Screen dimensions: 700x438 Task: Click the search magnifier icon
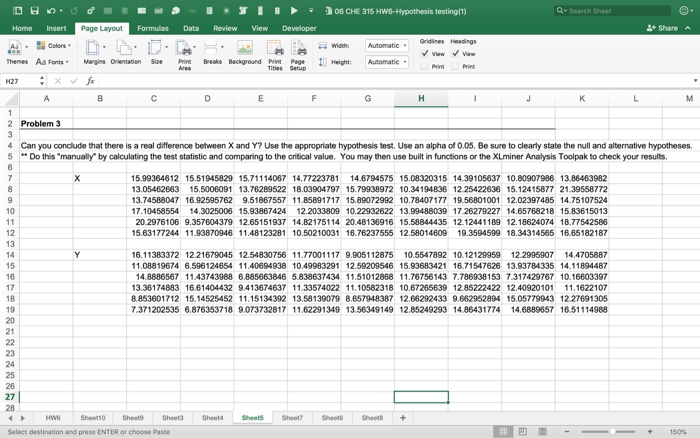click(560, 11)
